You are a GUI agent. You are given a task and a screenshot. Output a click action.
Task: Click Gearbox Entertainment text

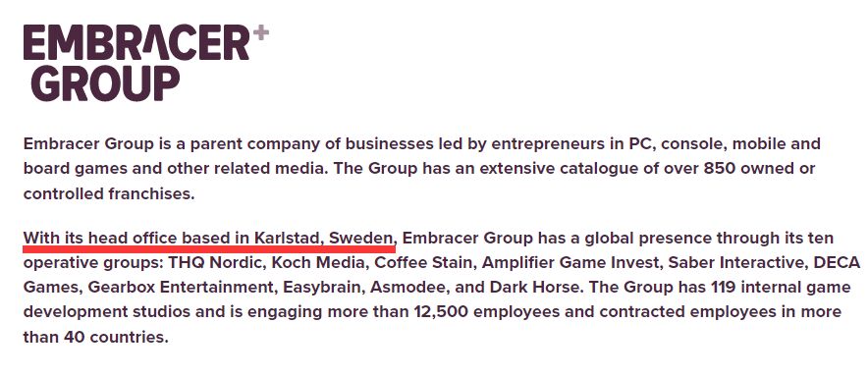pos(182,288)
